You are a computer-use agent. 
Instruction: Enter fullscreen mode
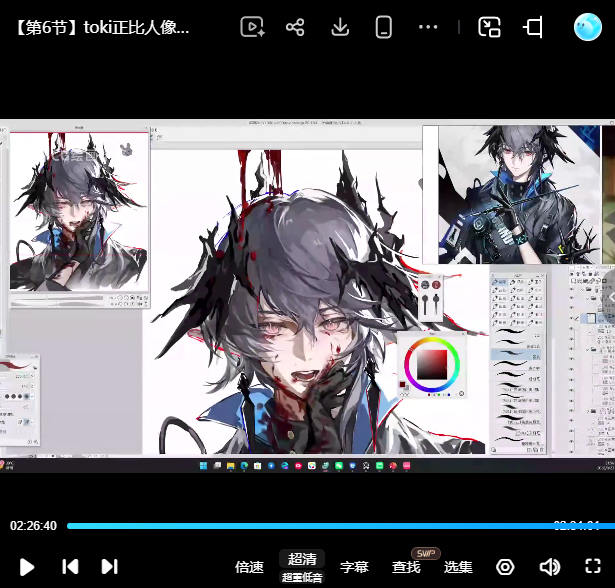(x=593, y=566)
